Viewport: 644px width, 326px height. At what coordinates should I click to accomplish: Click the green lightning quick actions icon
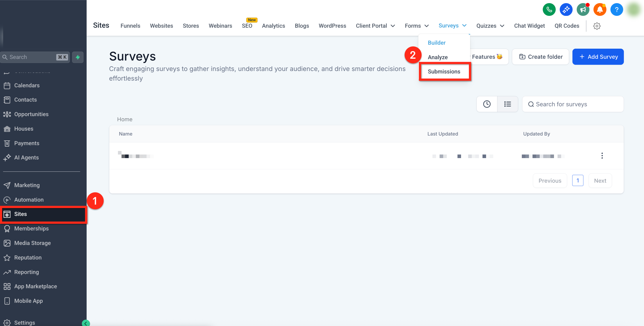point(78,57)
